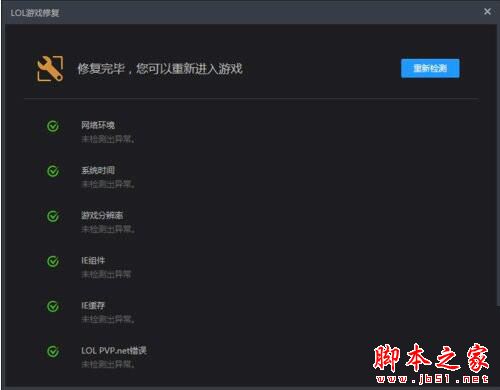Click the LOL游戏修复 window title
This screenshot has height=390, width=500.
point(35,13)
